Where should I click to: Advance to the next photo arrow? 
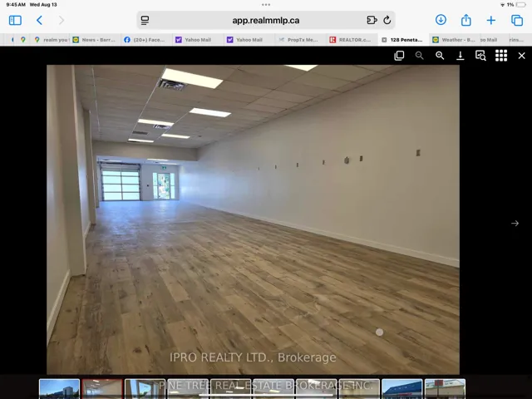click(515, 223)
